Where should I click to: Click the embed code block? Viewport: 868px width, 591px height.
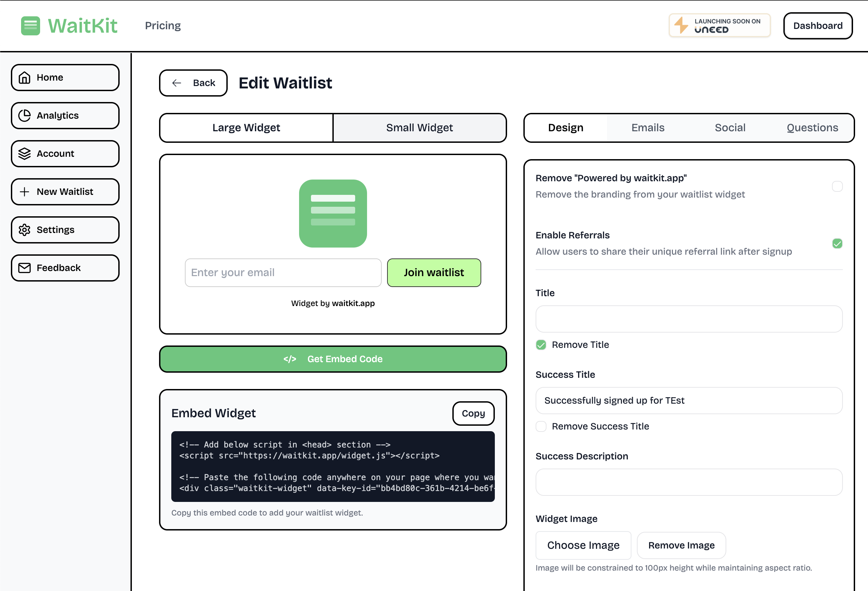pyautogui.click(x=333, y=467)
